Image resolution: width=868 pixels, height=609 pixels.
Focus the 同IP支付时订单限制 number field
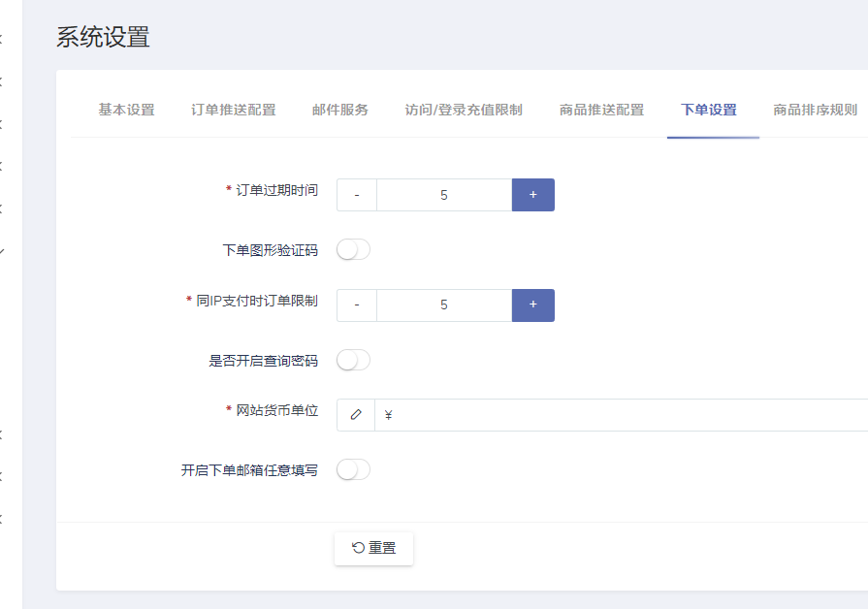coord(444,305)
